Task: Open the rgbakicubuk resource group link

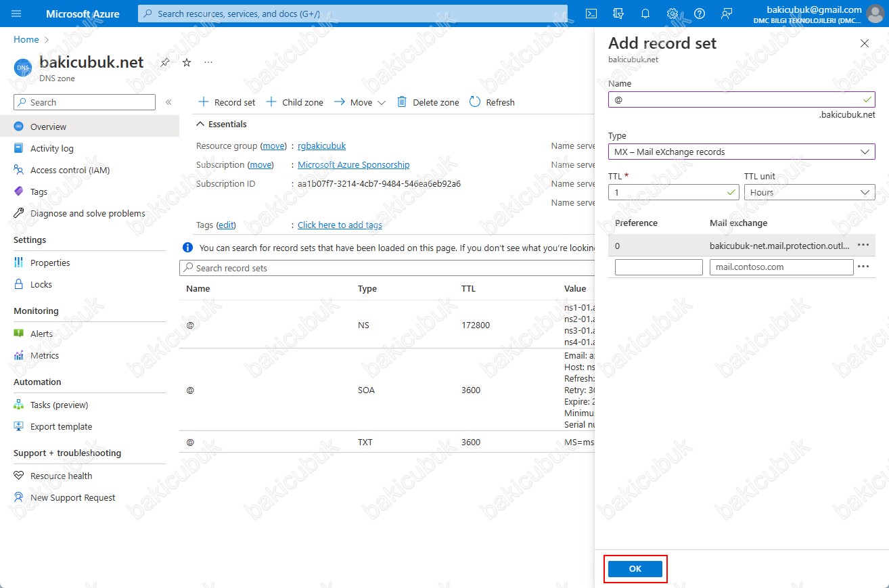Action: 321,145
